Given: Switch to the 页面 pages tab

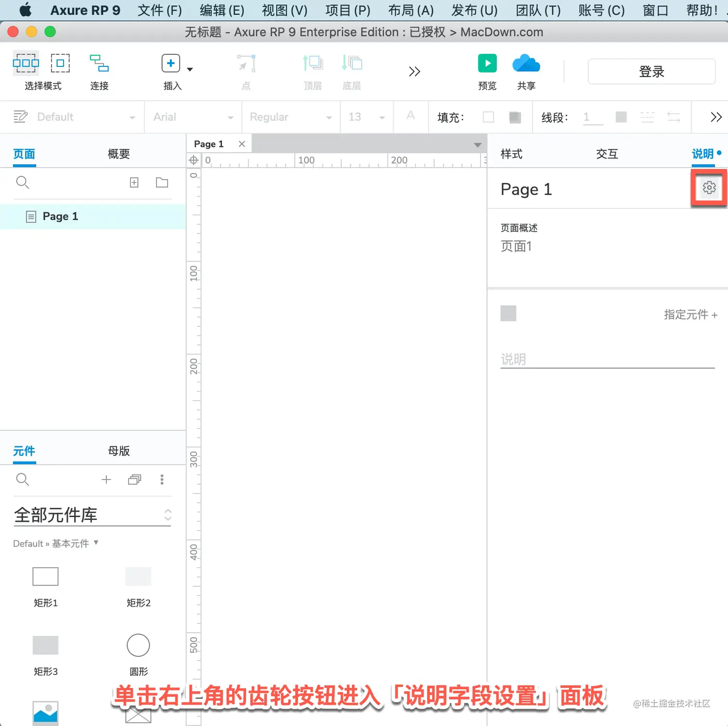Looking at the screenshot, I should [24, 154].
